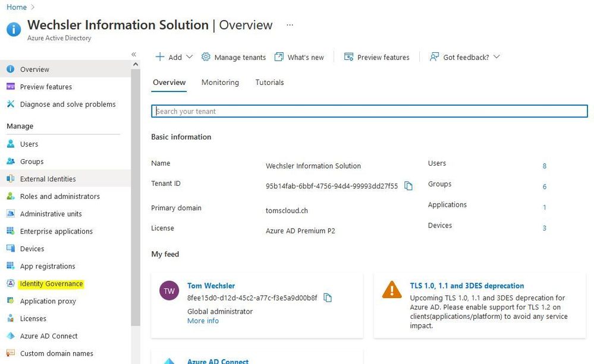Click the Devices count link 3

pyautogui.click(x=545, y=228)
